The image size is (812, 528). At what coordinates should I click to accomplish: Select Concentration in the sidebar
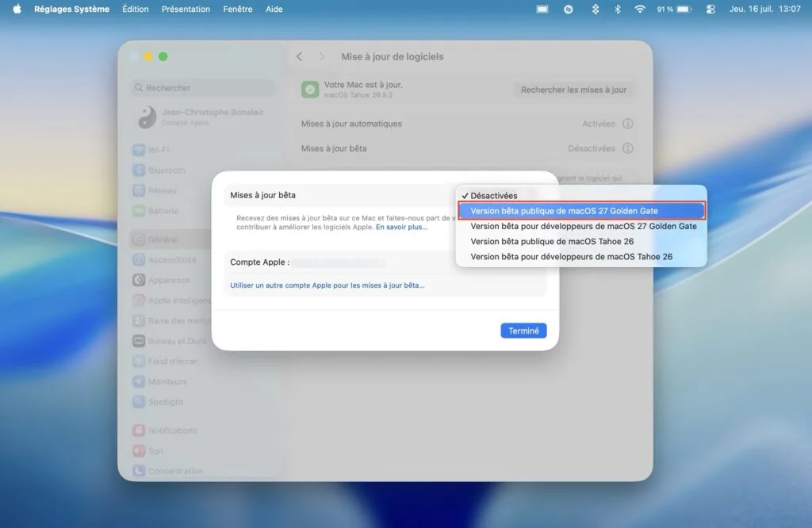(x=202, y=471)
